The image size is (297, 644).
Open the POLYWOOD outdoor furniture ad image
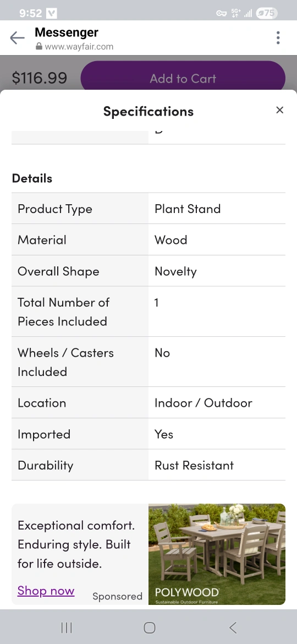pos(217,554)
